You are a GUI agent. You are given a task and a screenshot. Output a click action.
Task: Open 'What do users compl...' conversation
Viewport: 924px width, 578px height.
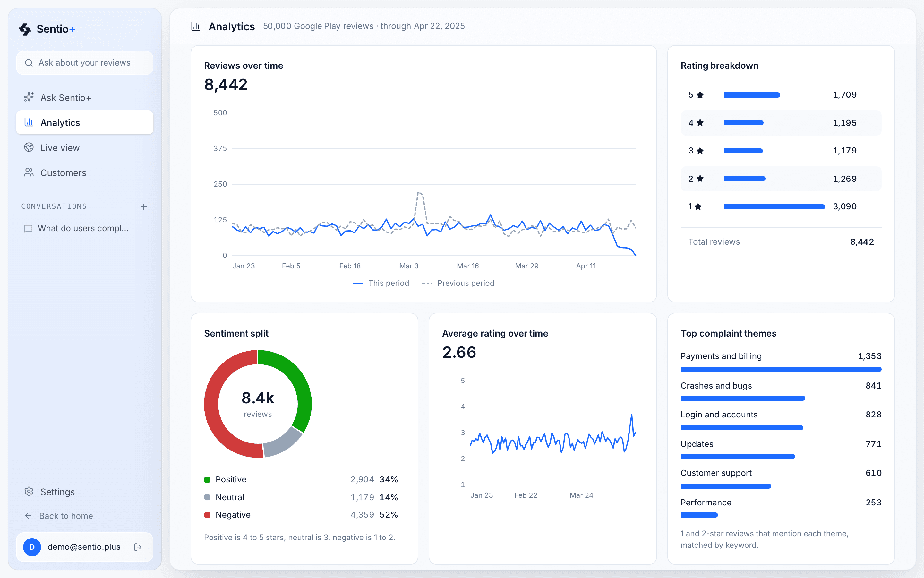click(x=85, y=229)
